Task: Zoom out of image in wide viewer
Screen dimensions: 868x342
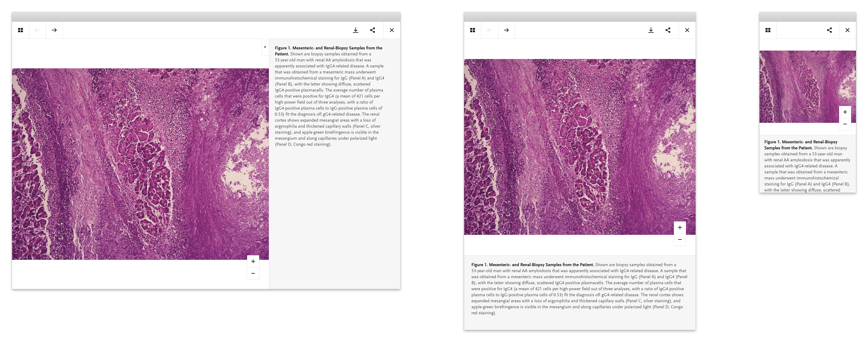Action: (x=253, y=273)
